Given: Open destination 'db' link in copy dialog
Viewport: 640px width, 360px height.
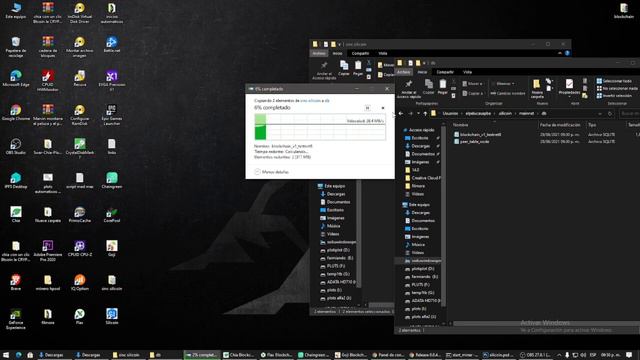Looking at the screenshot, I should pos(327,100).
